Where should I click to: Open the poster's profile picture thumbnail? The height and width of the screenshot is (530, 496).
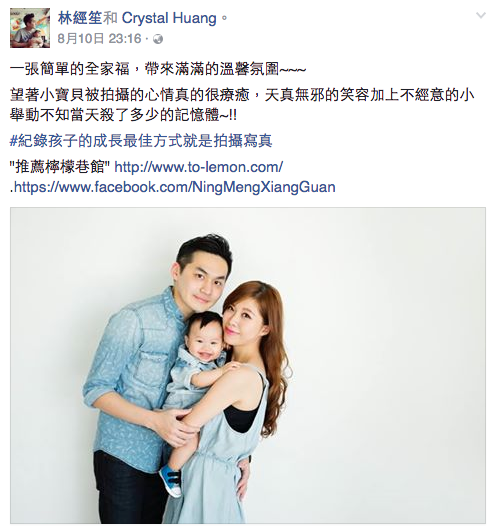[x=30, y=28]
